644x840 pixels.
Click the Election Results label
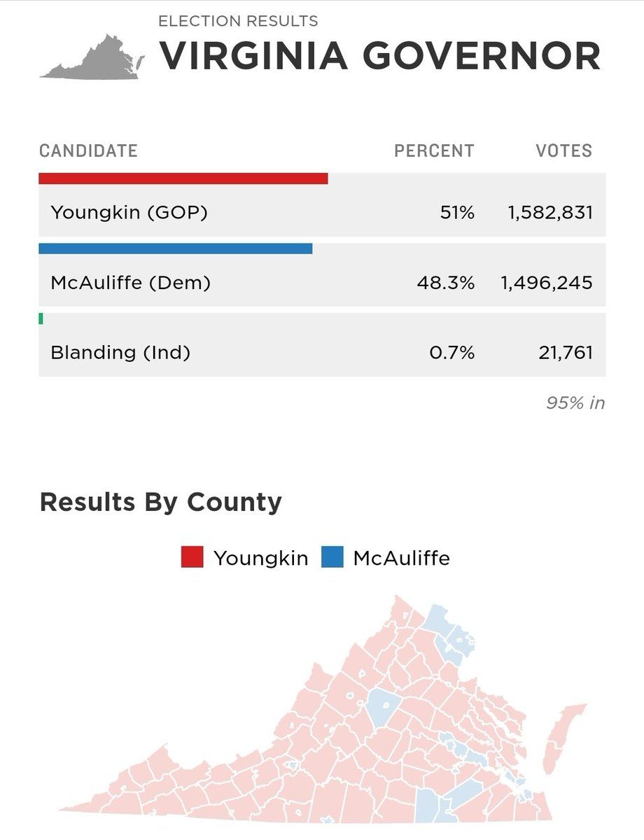pyautogui.click(x=238, y=21)
